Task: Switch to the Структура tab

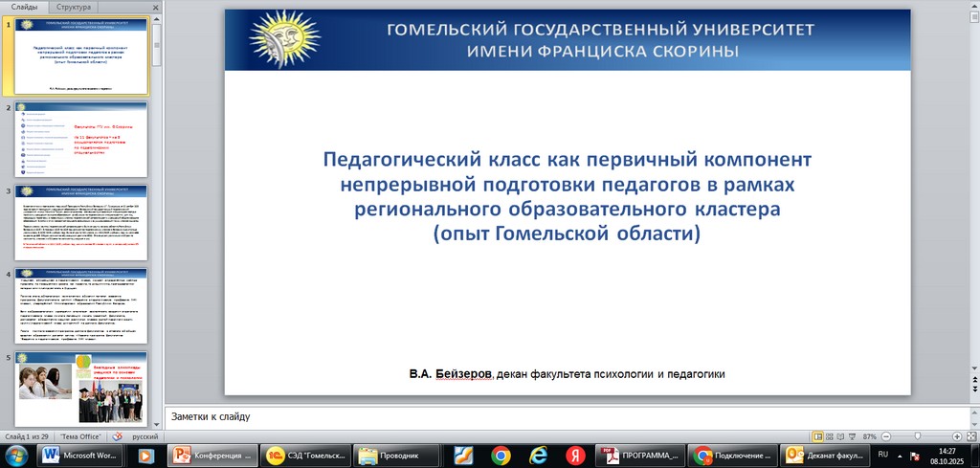Action: (76, 7)
